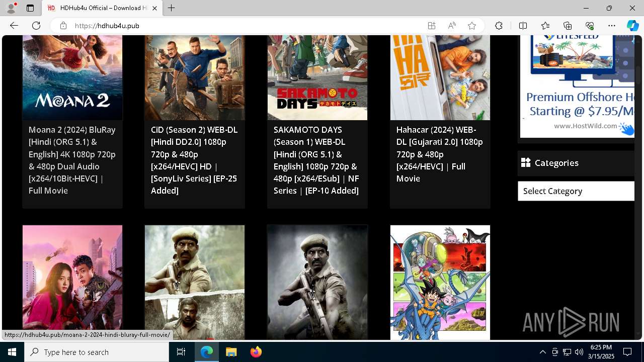Open the app available icon in address bar
The image size is (644, 362).
pyautogui.click(x=432, y=26)
